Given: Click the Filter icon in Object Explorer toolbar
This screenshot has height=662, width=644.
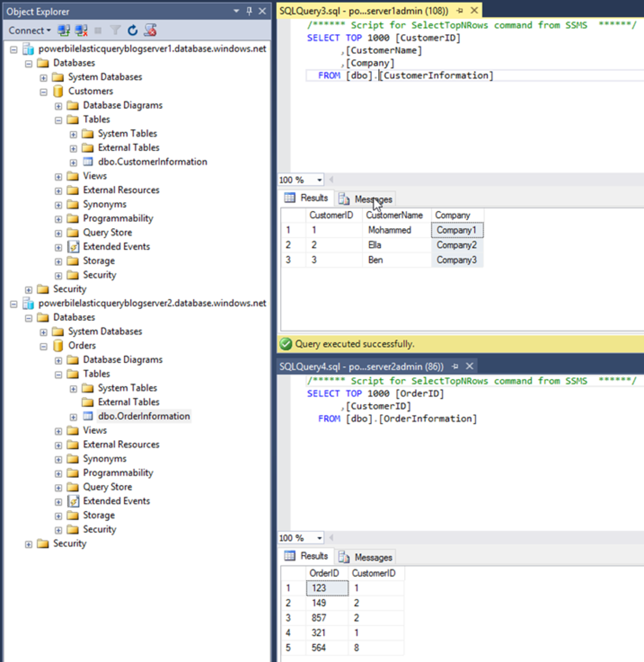Looking at the screenshot, I should (x=116, y=30).
